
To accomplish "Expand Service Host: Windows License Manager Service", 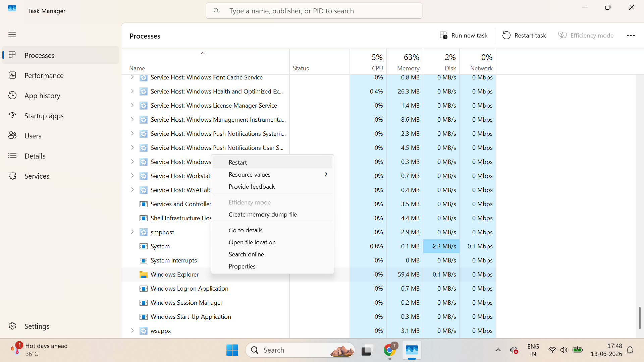I will pos(132,105).
